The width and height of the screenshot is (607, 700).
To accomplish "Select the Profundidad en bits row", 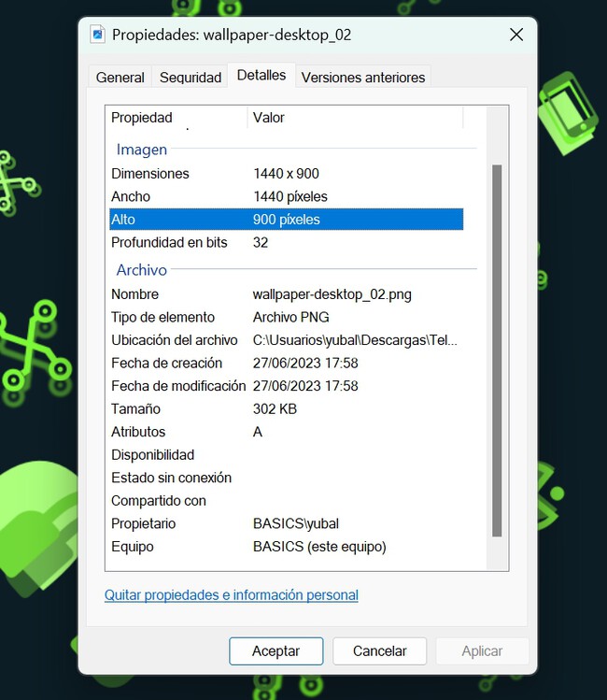I will click(169, 243).
